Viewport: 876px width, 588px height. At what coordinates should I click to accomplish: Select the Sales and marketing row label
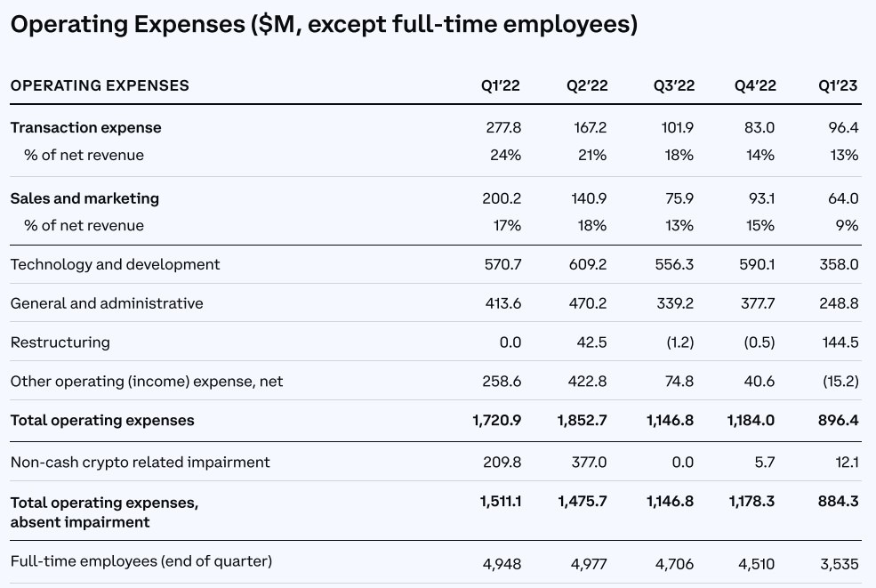84,198
